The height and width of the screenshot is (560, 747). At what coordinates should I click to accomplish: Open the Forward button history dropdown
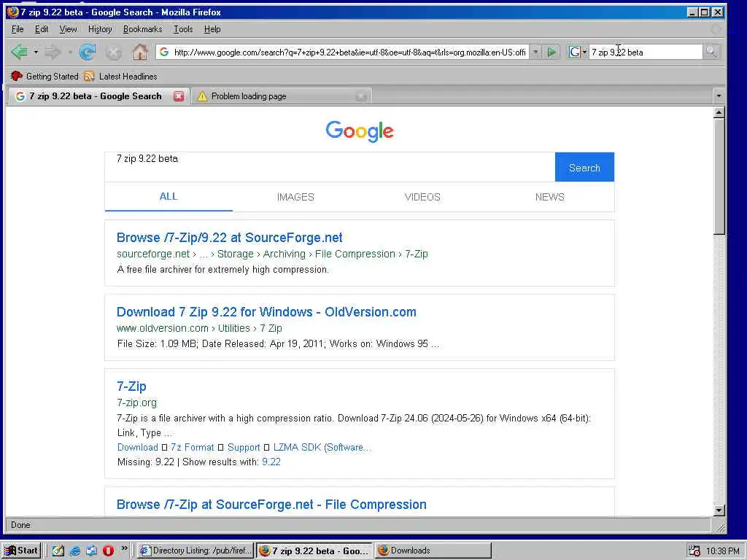[x=70, y=52]
